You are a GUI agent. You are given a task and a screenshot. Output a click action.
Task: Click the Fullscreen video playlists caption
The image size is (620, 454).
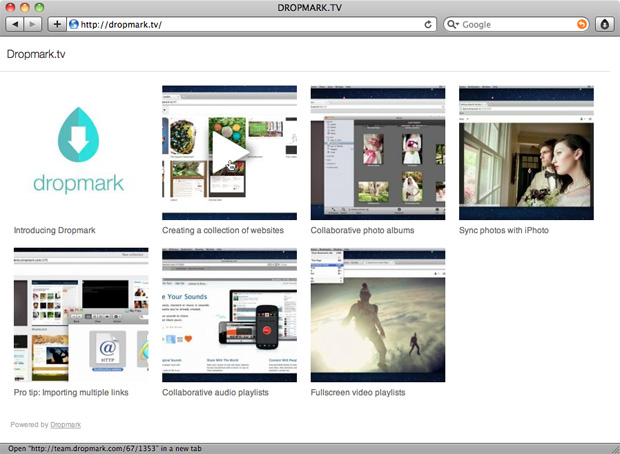[358, 392]
